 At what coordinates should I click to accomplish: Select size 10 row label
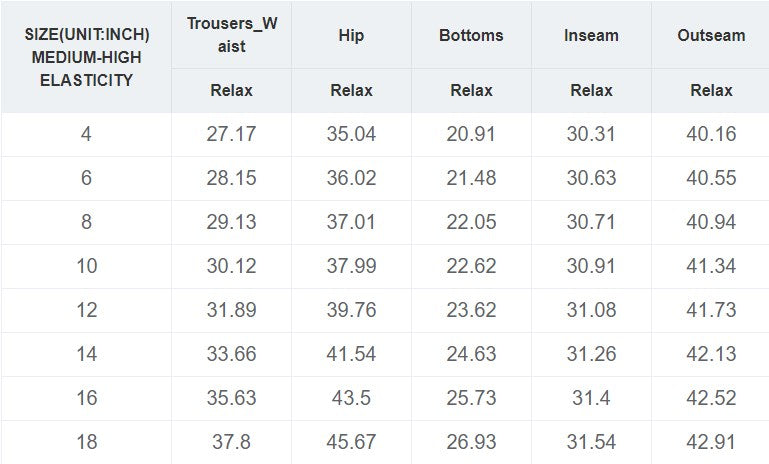point(87,266)
